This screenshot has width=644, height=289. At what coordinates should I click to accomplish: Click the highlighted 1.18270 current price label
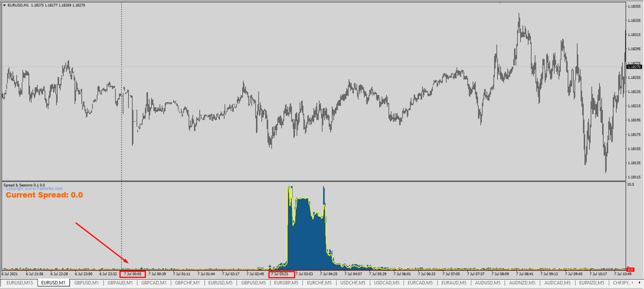tap(634, 66)
